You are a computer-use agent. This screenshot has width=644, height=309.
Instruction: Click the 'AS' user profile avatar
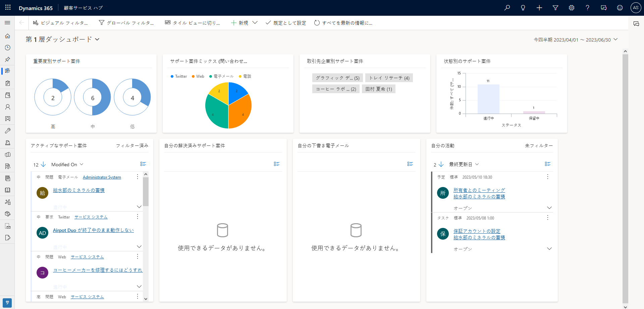[636, 8]
